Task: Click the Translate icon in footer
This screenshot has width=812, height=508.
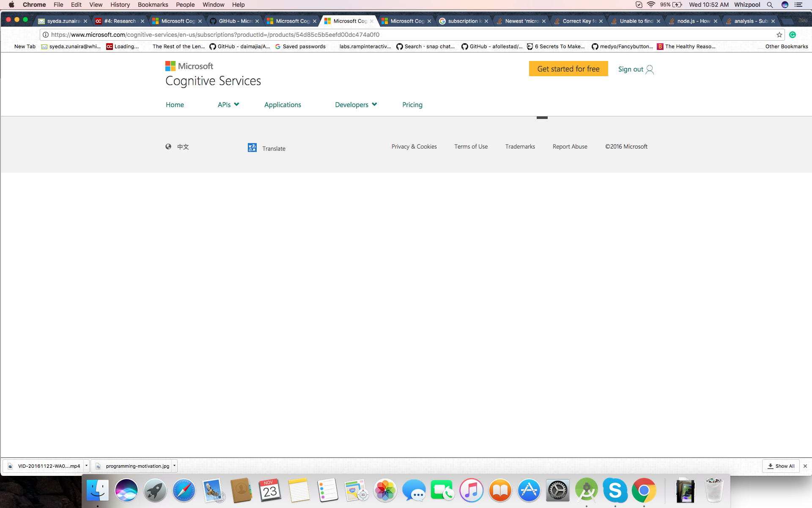Action: coord(252,147)
